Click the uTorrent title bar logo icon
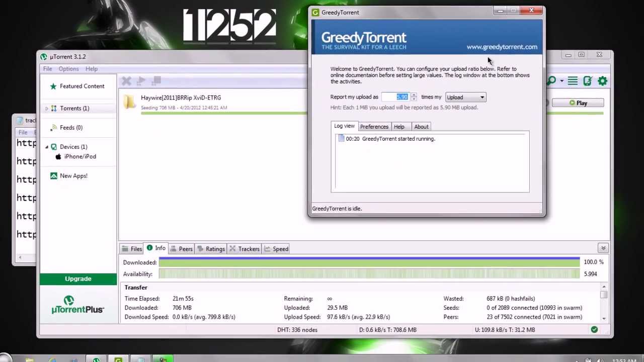 pos(44,57)
